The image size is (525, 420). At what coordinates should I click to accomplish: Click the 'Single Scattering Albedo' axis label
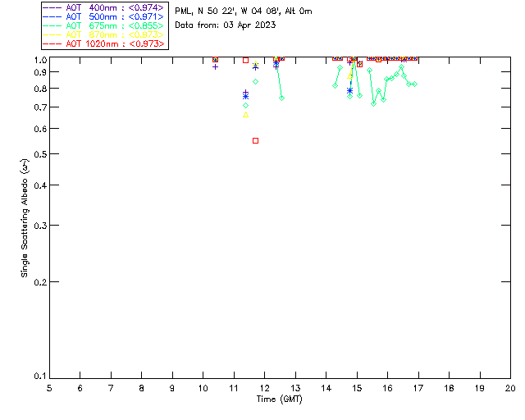click(25, 217)
